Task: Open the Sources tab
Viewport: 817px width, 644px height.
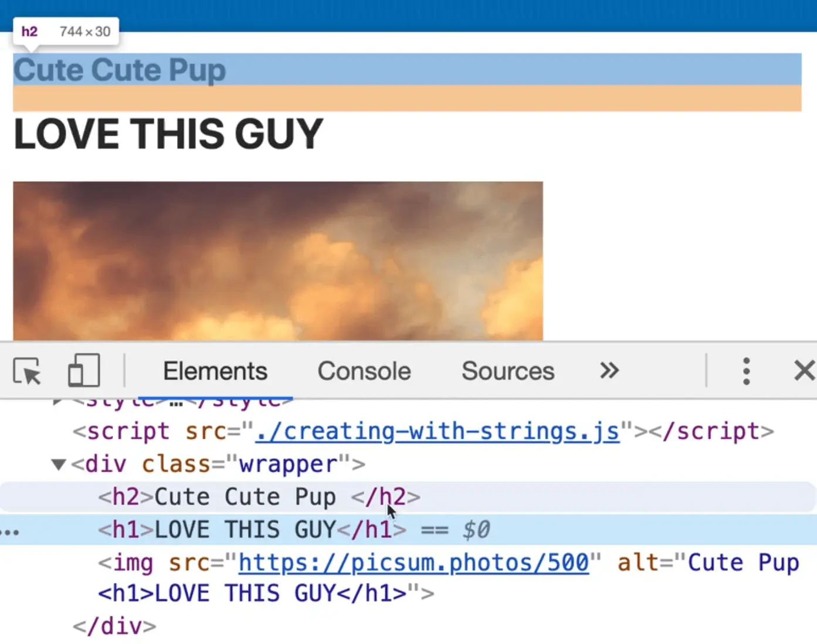Action: (x=507, y=371)
